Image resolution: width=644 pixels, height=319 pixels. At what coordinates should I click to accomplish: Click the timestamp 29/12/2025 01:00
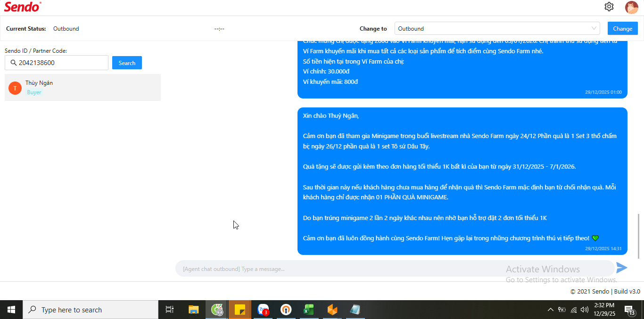[603, 92]
